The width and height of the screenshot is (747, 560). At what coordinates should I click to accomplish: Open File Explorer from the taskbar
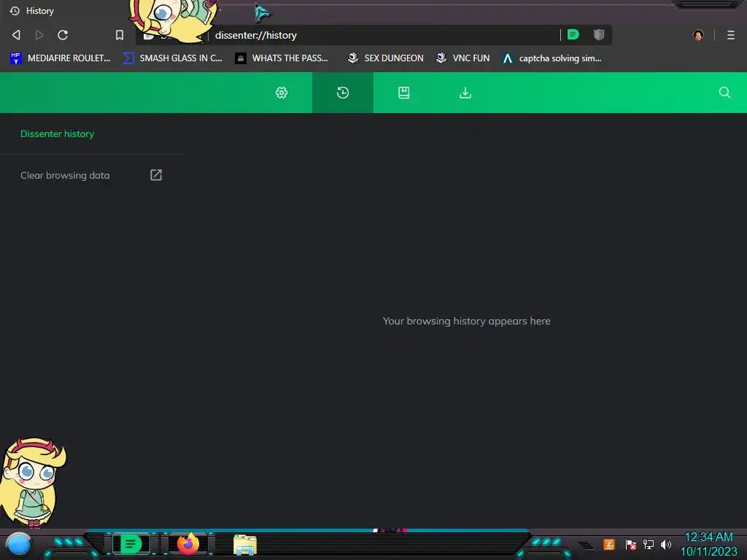245,545
